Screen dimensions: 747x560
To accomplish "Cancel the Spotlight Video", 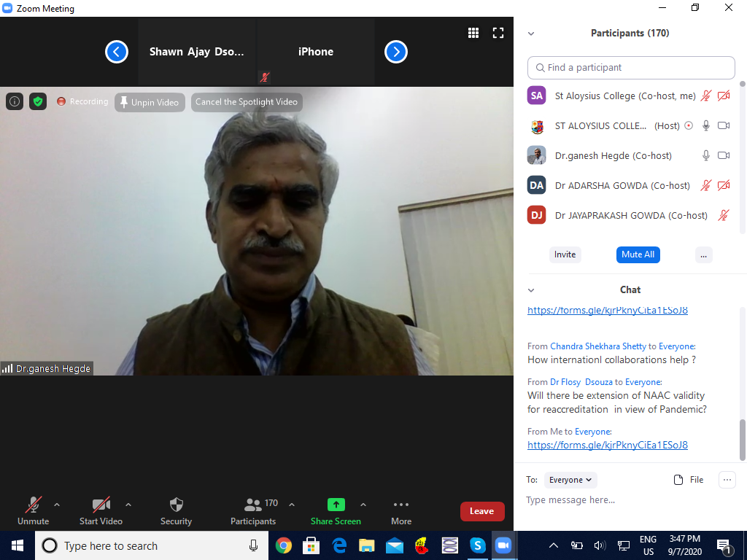I will [x=247, y=102].
